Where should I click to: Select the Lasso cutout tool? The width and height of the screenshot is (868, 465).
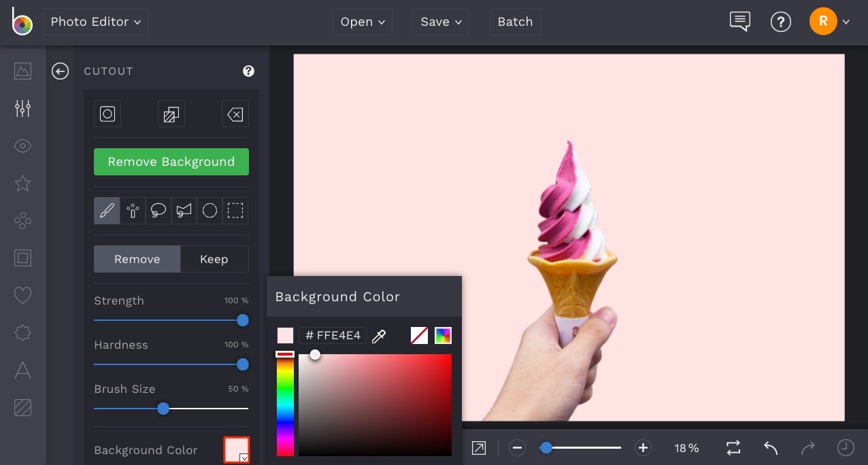(158, 211)
